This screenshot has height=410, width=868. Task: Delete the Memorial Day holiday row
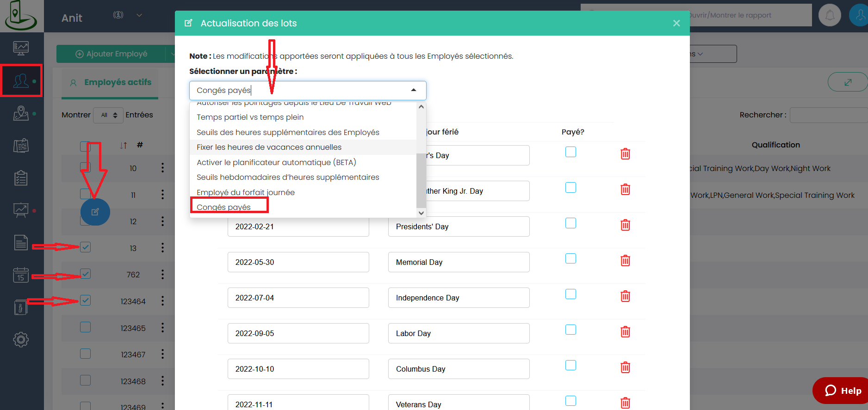pyautogui.click(x=625, y=261)
